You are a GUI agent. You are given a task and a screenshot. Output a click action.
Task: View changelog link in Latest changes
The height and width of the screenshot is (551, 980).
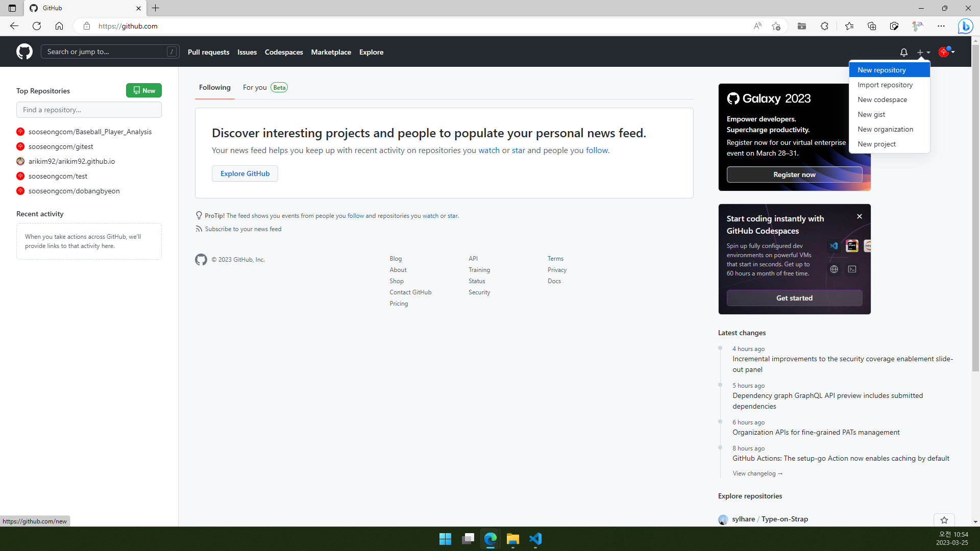point(757,473)
